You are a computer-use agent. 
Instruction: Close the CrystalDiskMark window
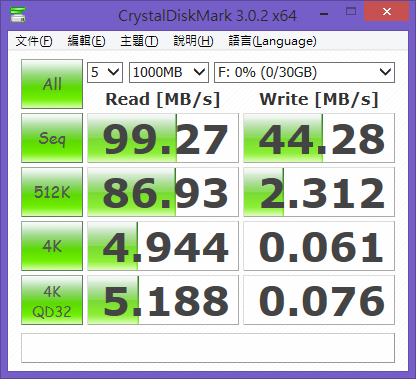tap(387, 12)
